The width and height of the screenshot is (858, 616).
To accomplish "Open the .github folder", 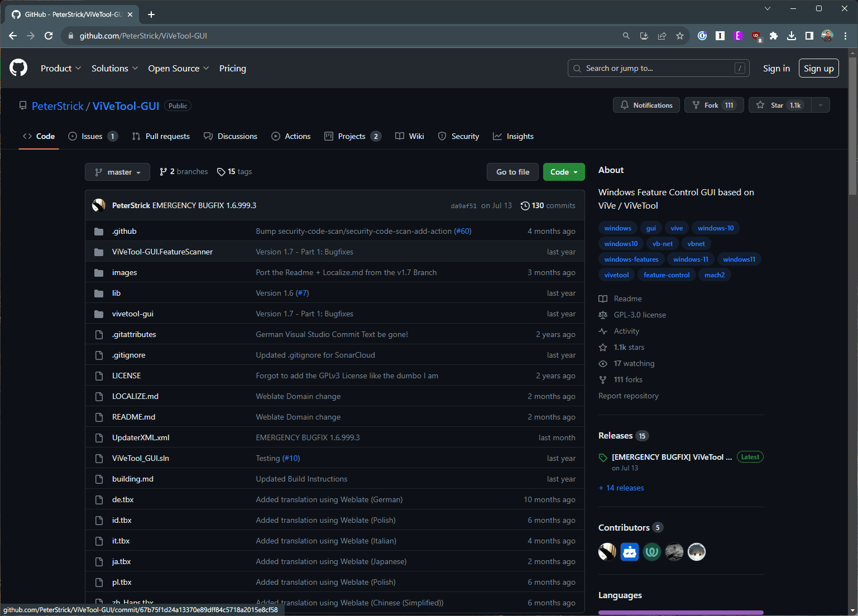I will [124, 231].
